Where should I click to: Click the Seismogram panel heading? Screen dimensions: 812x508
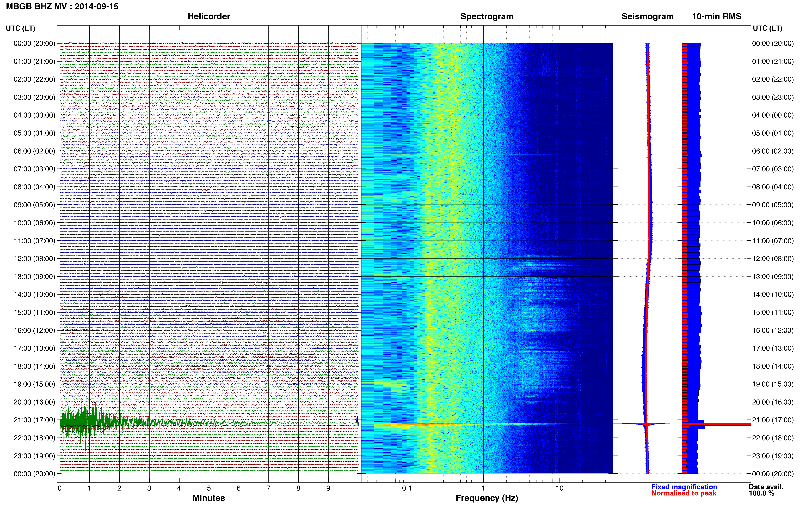[x=648, y=16]
